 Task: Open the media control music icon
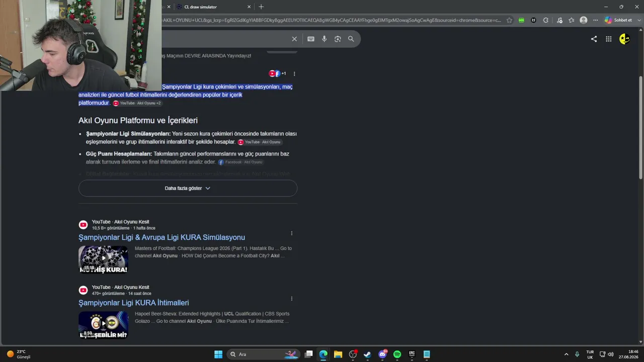[559, 20]
